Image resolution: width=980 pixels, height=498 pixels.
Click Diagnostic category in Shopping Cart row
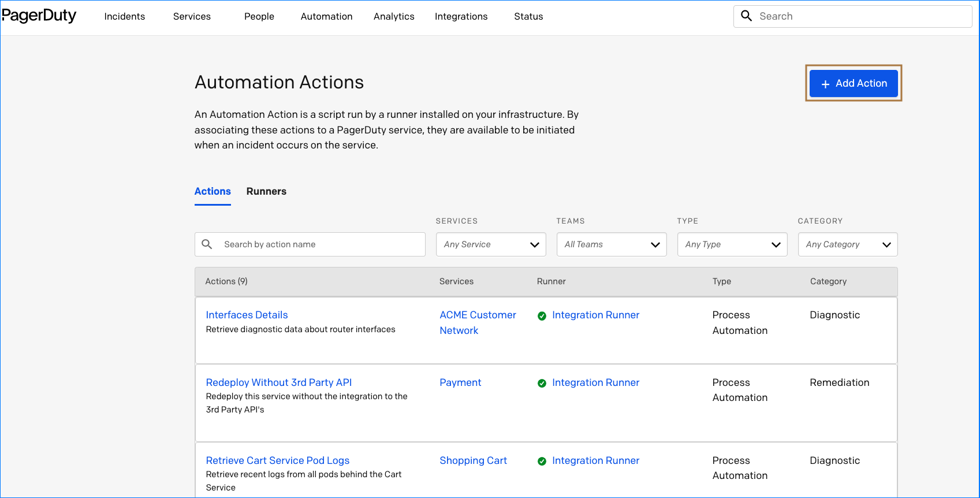(x=834, y=460)
